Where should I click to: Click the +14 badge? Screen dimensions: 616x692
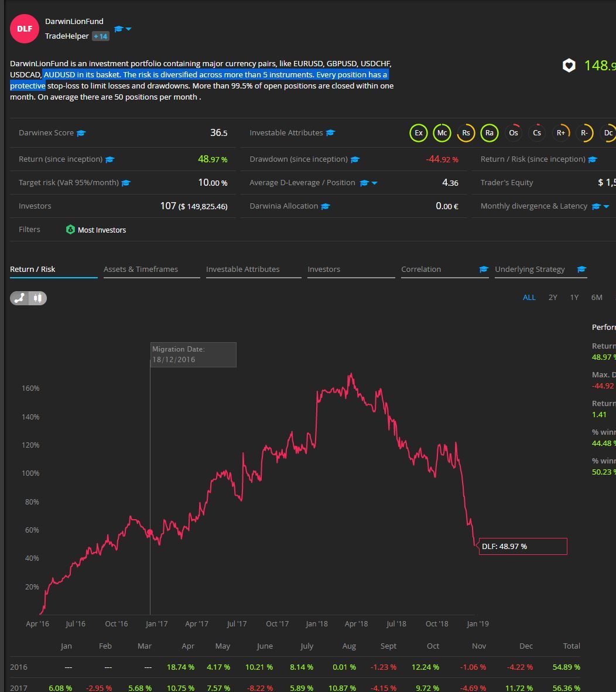[101, 36]
